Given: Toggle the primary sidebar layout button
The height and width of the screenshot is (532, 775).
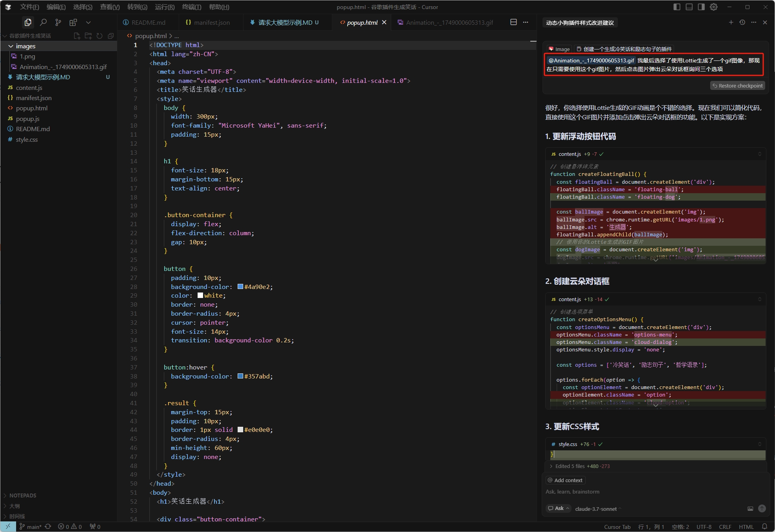Looking at the screenshot, I should [x=677, y=7].
